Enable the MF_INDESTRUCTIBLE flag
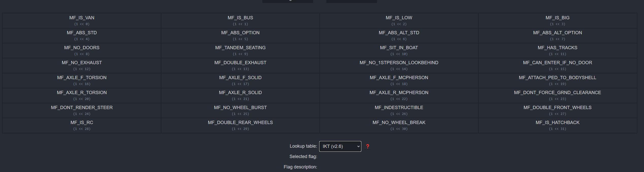This screenshot has width=644, height=172. (x=399, y=110)
